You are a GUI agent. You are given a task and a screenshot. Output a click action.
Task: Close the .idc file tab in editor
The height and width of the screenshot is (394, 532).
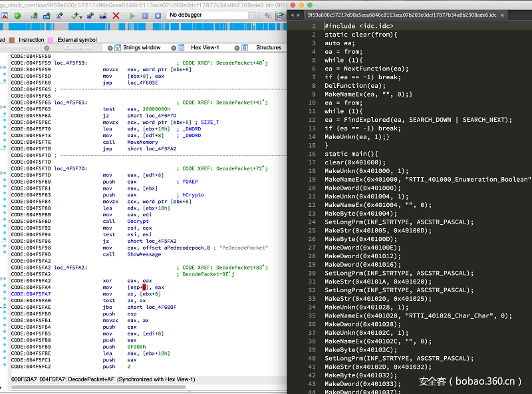(502, 14)
